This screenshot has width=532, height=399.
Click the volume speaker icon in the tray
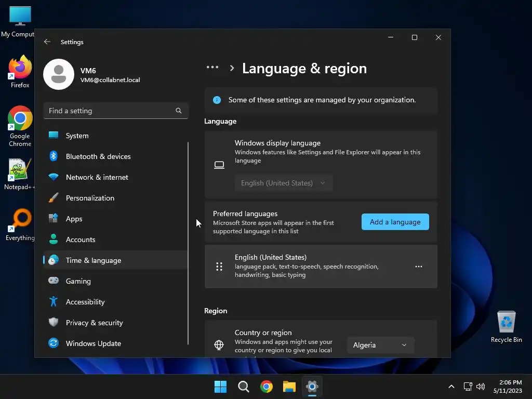pos(481,387)
